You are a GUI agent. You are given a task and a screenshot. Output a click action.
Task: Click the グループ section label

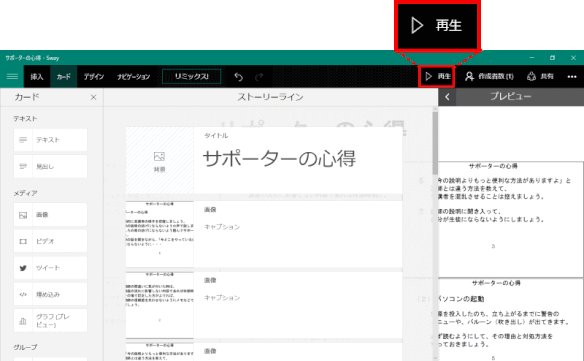coord(25,347)
